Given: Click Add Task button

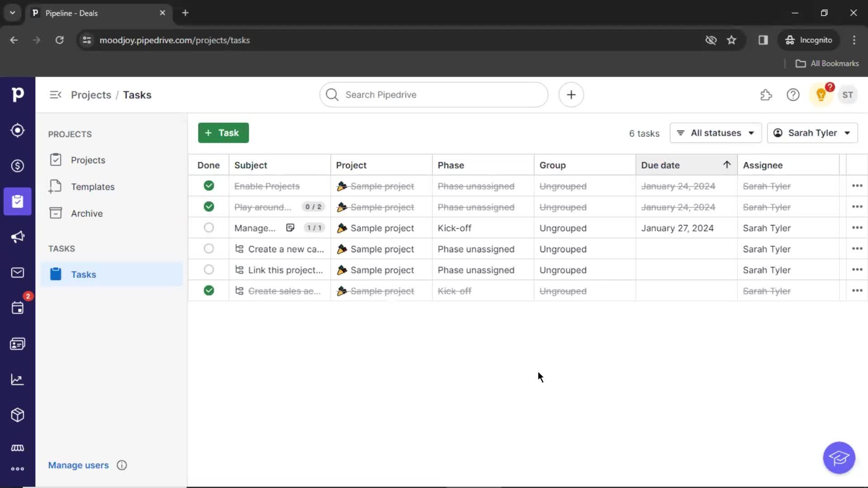Looking at the screenshot, I should pyautogui.click(x=222, y=132).
